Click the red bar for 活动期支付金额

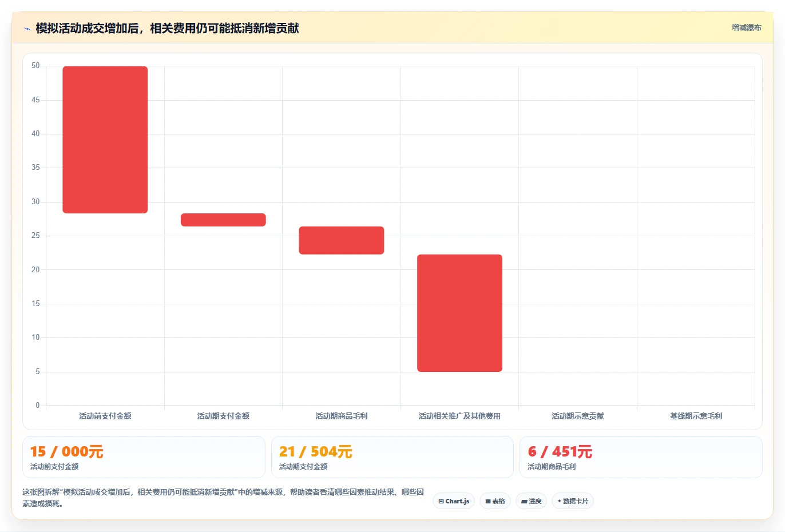click(223, 220)
